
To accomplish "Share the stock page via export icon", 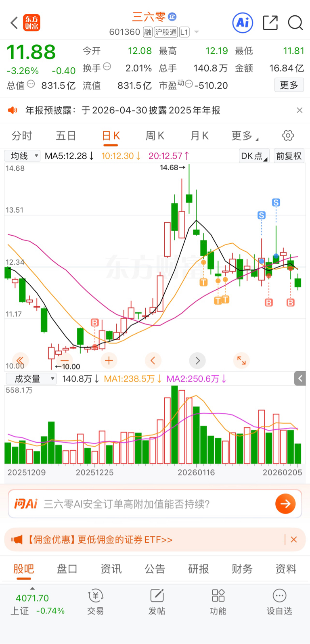I will click(270, 23).
